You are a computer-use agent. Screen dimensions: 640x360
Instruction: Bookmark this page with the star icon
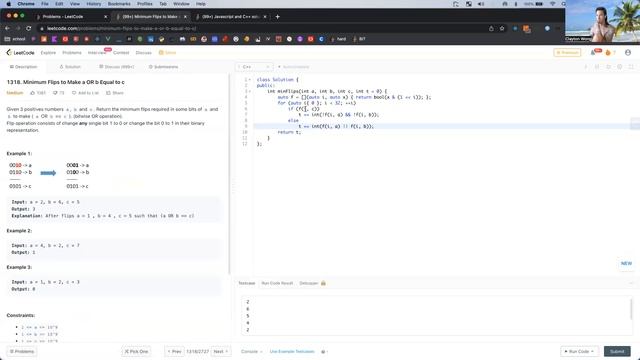[x=502, y=28]
